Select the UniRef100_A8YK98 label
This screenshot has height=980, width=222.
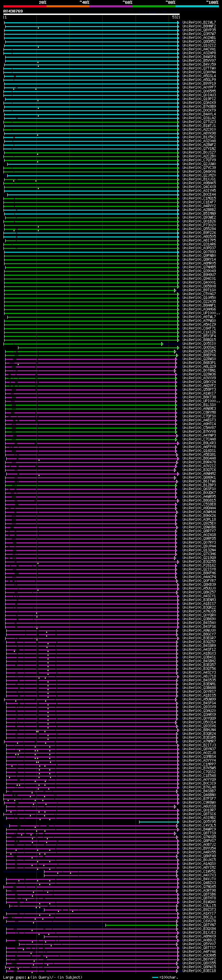pyautogui.click(x=199, y=133)
